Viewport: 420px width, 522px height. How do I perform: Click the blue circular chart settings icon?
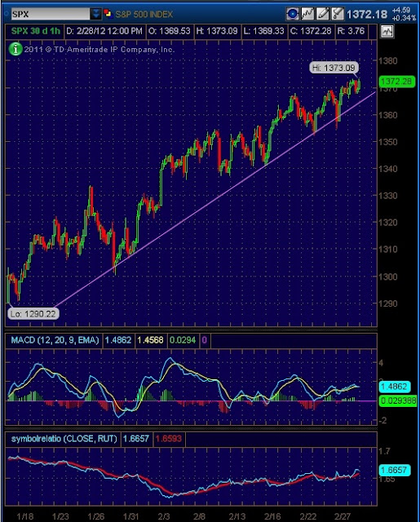coord(292,14)
